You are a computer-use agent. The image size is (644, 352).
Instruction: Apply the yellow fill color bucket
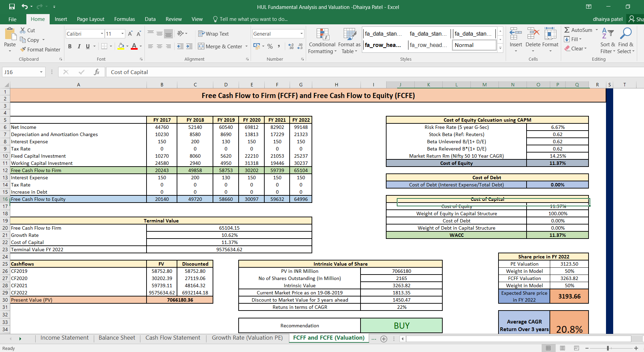coord(121,46)
